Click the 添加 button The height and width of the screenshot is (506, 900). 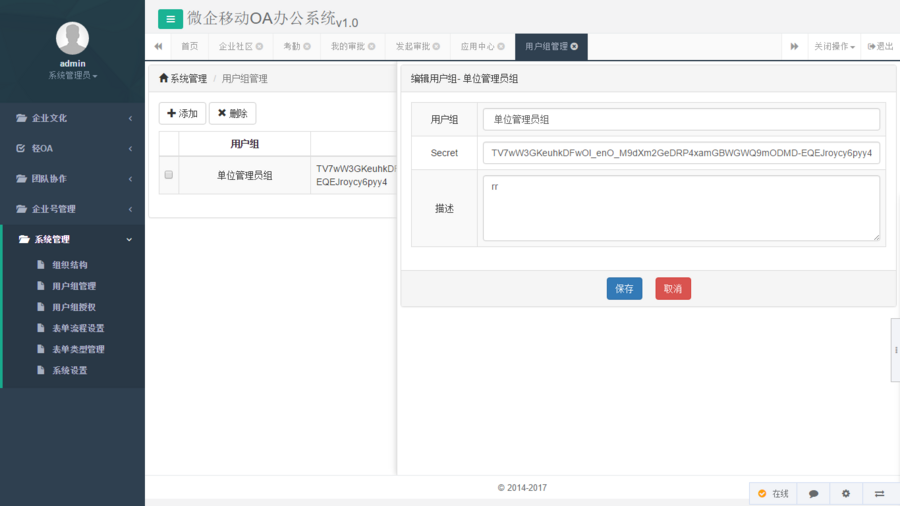tap(183, 114)
